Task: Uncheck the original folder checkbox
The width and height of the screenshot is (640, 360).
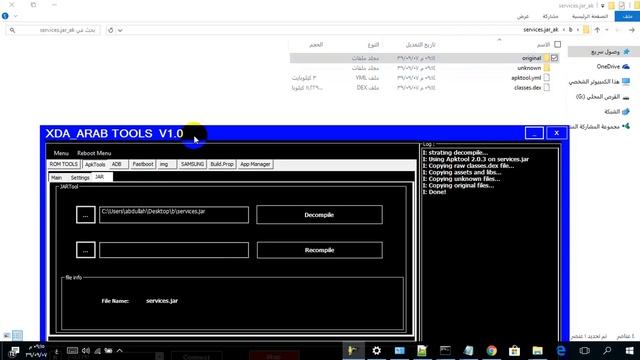Action: (554, 58)
